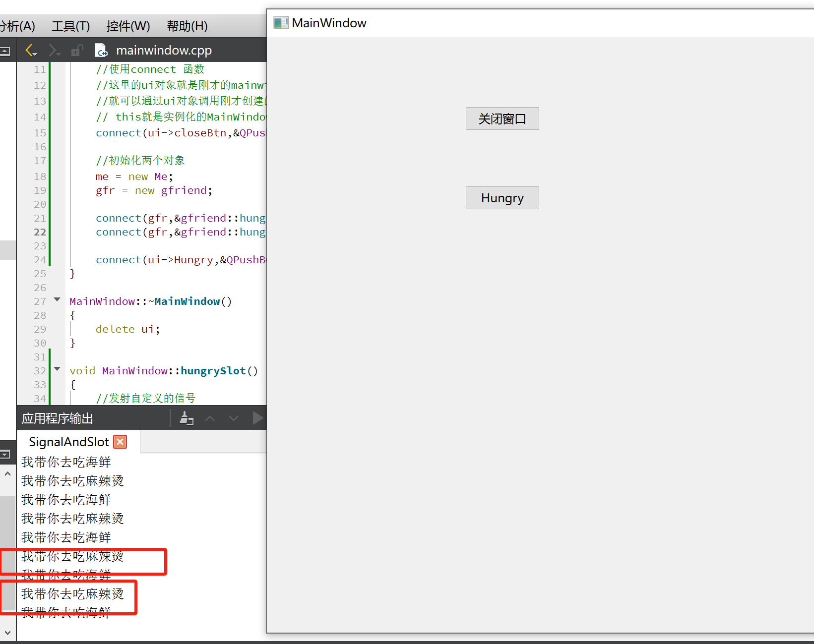Click the 关闭窗口 button in MainWindow

[x=502, y=118]
